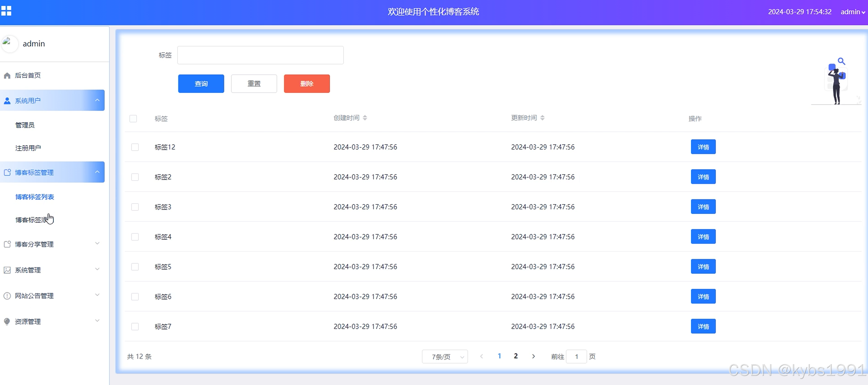Check the checkbox for 标签5 row
The width and height of the screenshot is (868, 385).
tap(135, 267)
